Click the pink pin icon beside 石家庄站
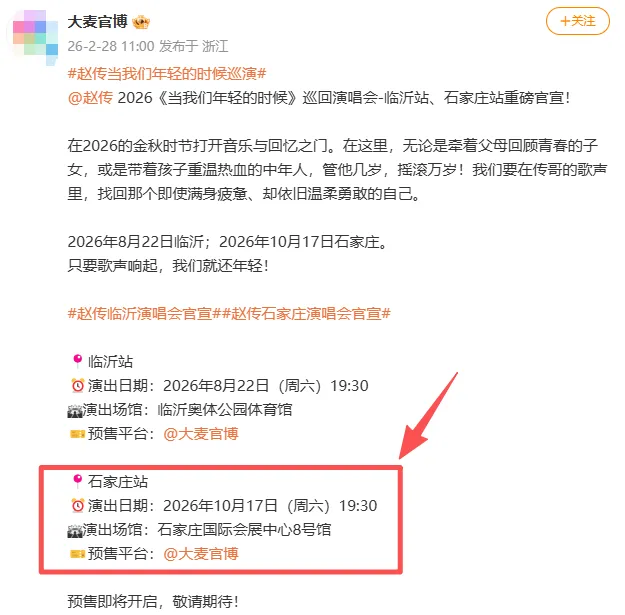The image size is (625, 615). (x=77, y=481)
